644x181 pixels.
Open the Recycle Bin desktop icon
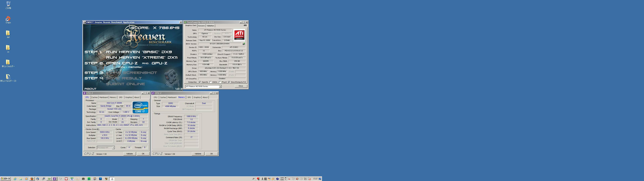point(8,5)
